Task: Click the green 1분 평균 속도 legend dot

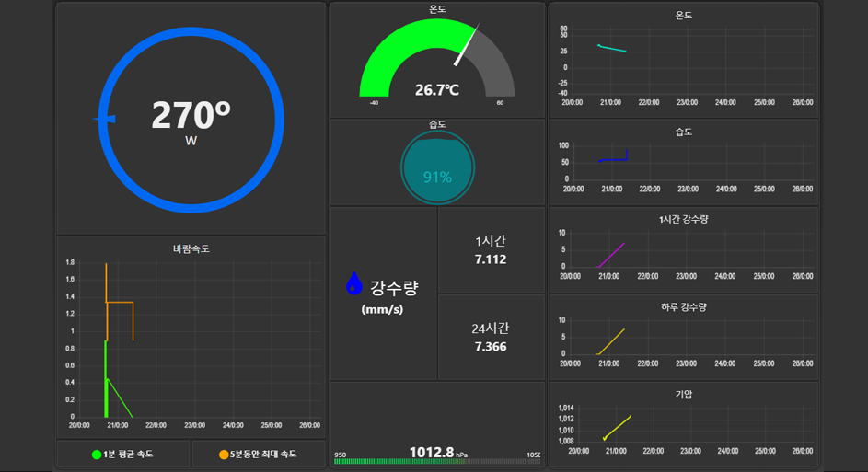Action: coord(97,455)
